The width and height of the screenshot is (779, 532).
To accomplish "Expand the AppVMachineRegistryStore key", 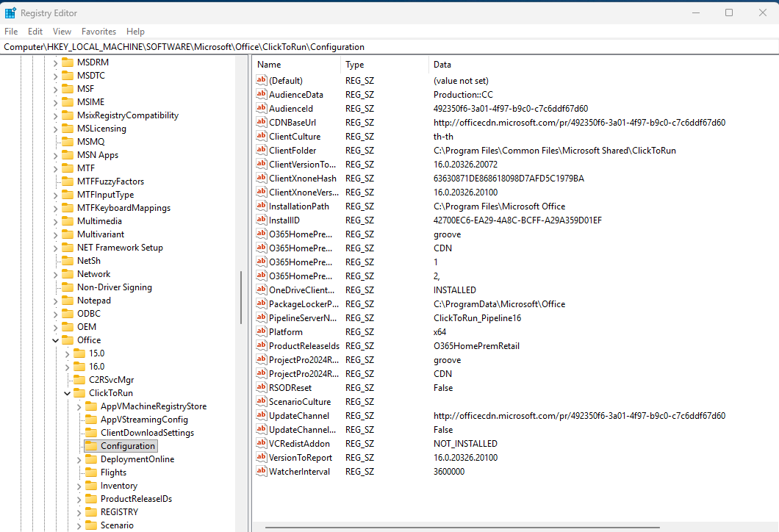I will pyautogui.click(x=79, y=407).
